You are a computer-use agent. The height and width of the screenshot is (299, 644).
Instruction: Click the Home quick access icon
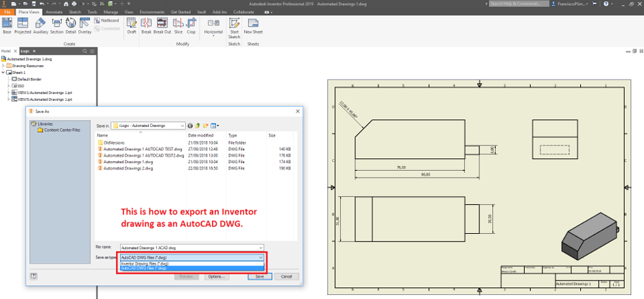pos(66,3)
